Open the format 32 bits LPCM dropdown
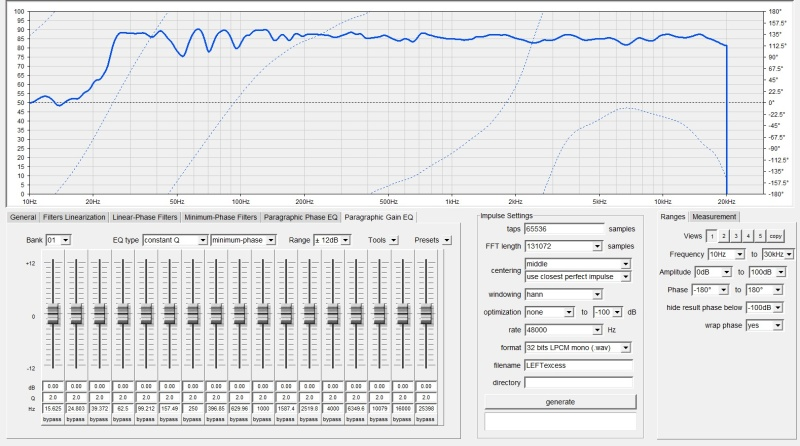Viewport: 800px width, 446px height. click(626, 347)
